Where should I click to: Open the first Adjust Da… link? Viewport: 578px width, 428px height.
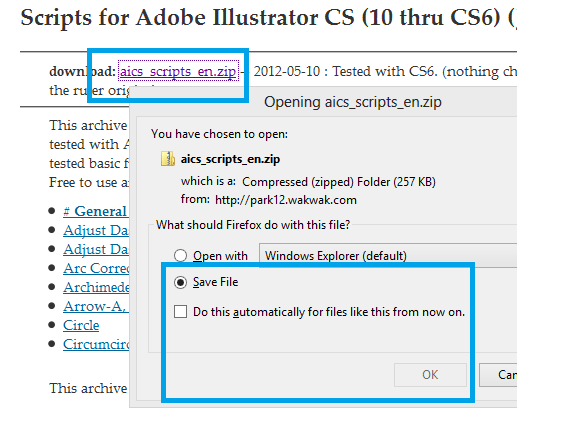coord(96,230)
